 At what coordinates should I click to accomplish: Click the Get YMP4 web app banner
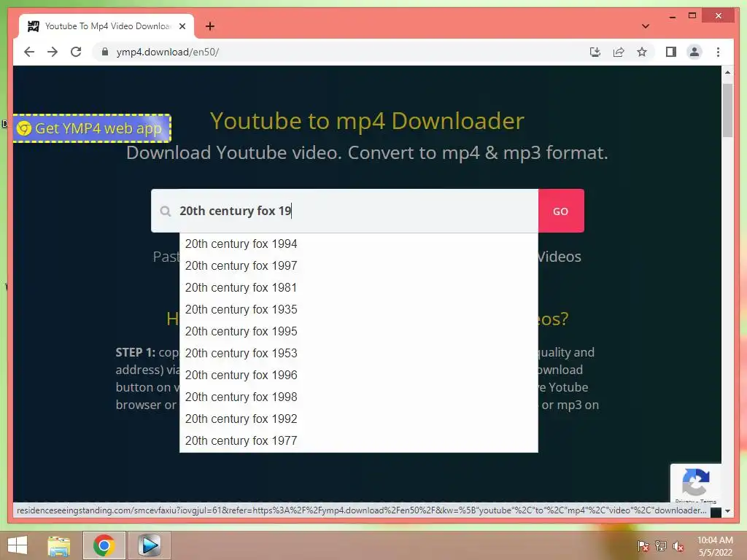coord(91,128)
